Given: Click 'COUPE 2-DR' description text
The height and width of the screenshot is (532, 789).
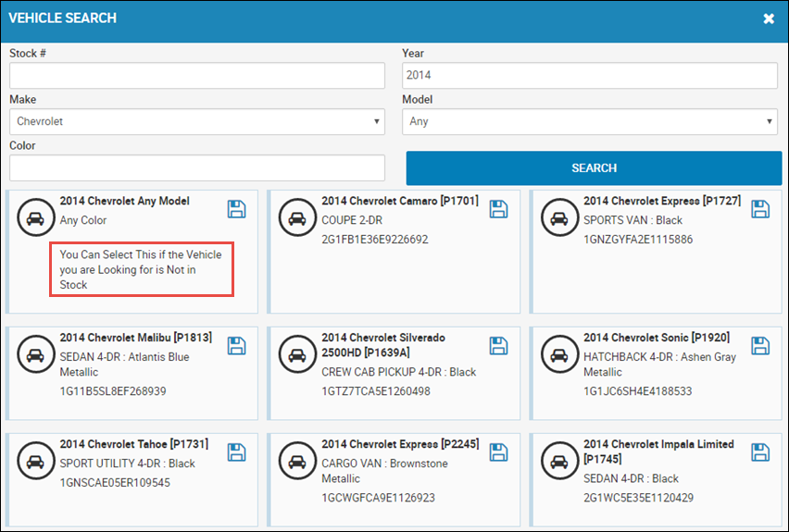Looking at the screenshot, I should (352, 220).
